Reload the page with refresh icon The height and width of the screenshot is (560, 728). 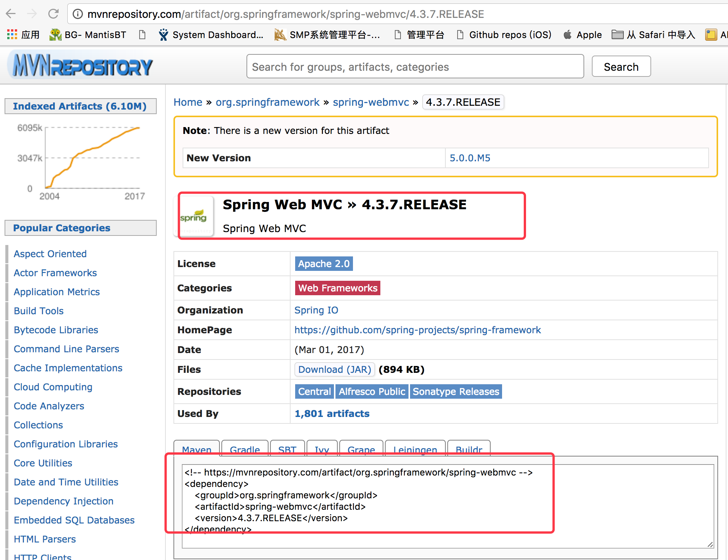pos(53,14)
